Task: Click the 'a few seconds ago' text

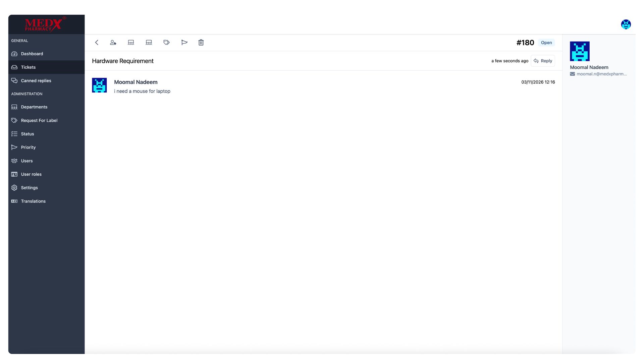Action: coord(510,61)
